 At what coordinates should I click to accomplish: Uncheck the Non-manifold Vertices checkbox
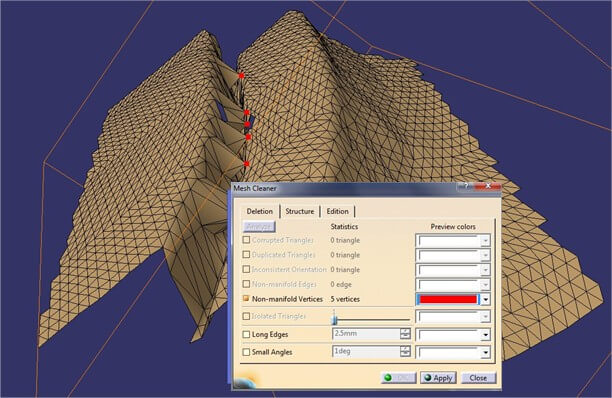click(x=246, y=298)
